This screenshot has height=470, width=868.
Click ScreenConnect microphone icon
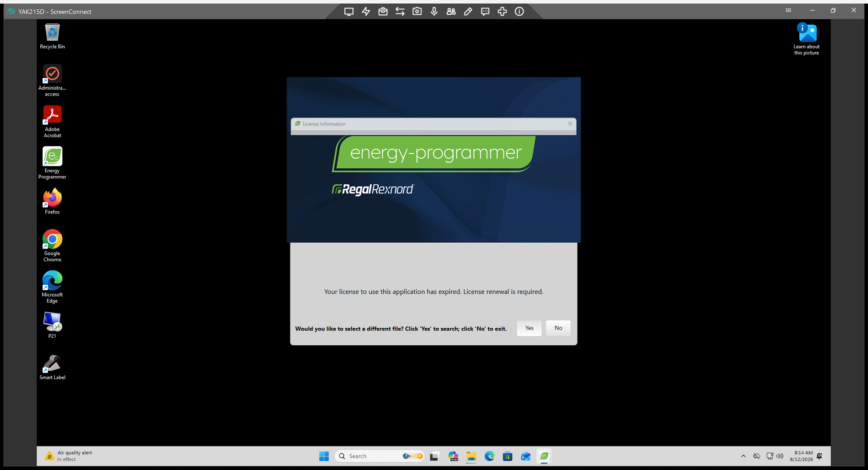pyautogui.click(x=434, y=12)
